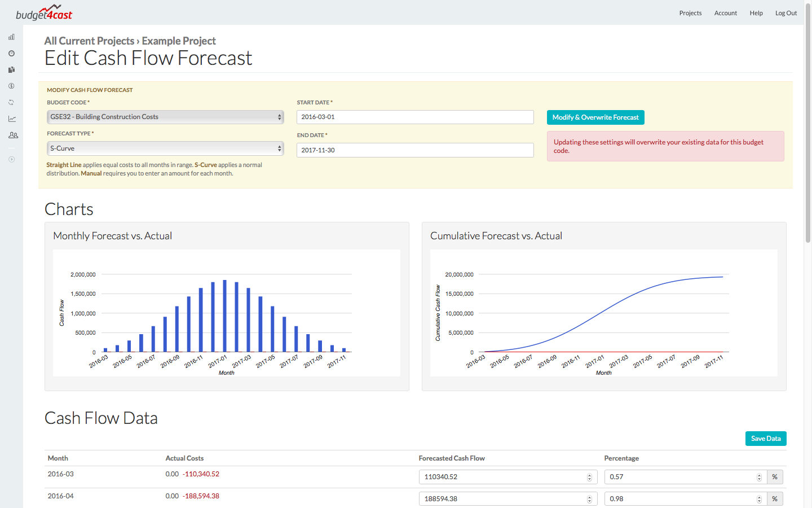Select the gauge/clock icon in the sidebar

[x=11, y=53]
